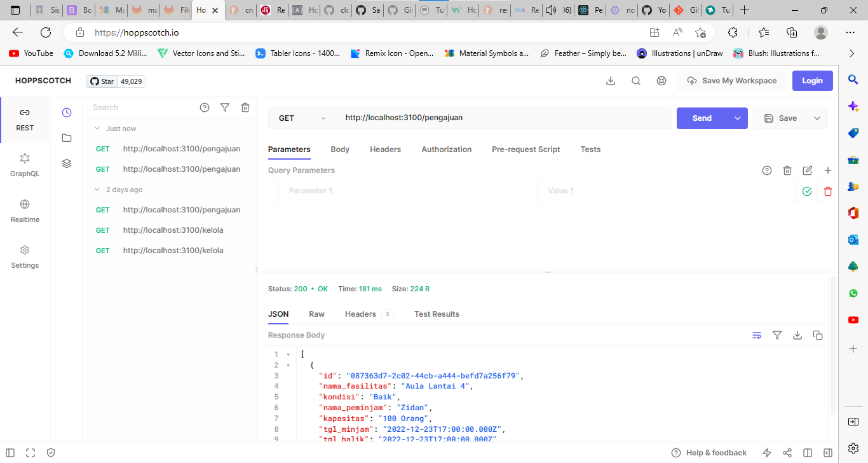The height and width of the screenshot is (463, 868).
Task: Filter the JSON response body
Action: pyautogui.click(x=777, y=335)
